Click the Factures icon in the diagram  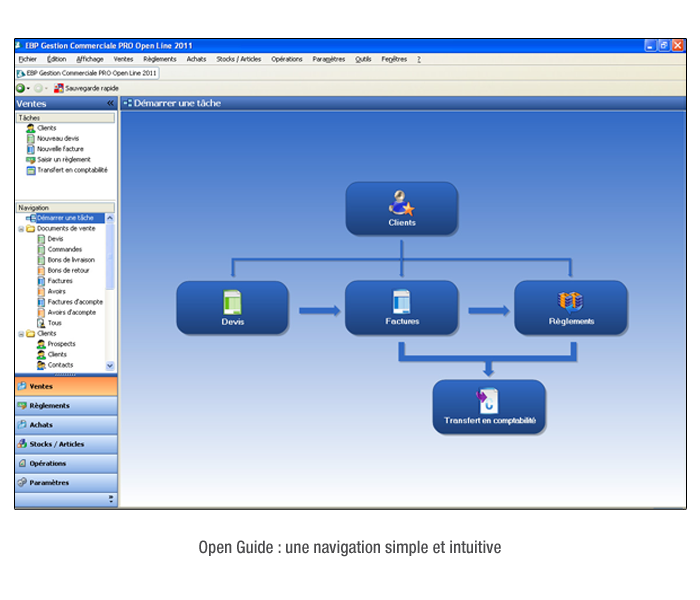(401, 301)
